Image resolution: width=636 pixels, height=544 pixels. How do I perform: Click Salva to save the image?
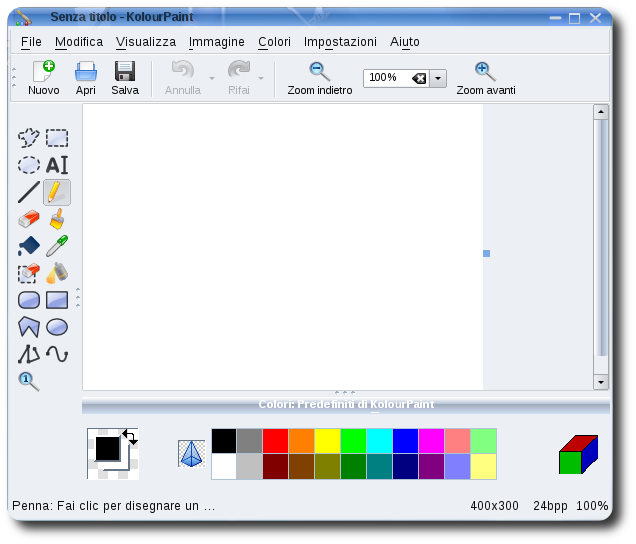click(125, 78)
